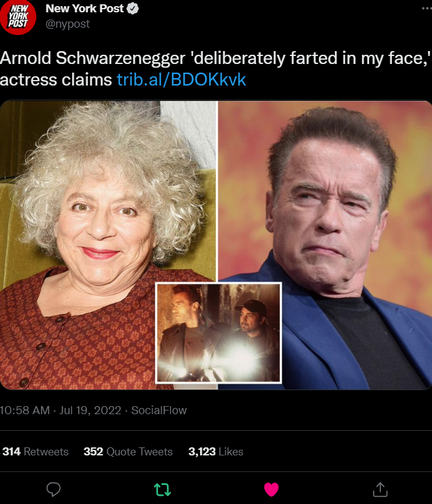
Task: Open the inset movie still image
Action: tap(218, 333)
